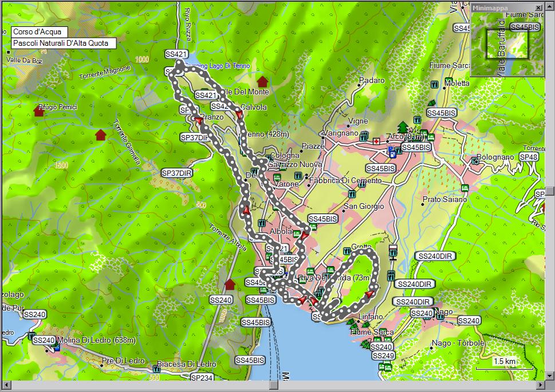This screenshot has width=555, height=392.
Task: Click the pine tree park icon above Arco
Action: pyautogui.click(x=403, y=127)
